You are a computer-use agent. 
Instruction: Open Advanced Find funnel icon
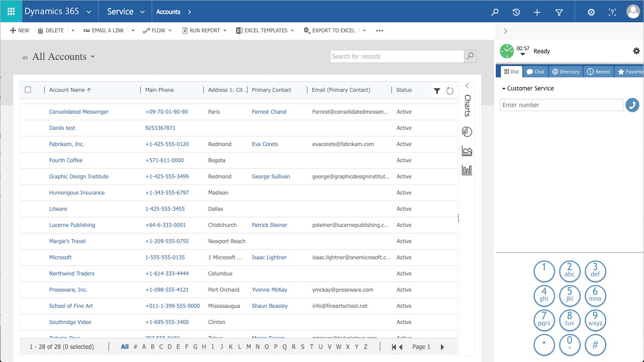559,12
